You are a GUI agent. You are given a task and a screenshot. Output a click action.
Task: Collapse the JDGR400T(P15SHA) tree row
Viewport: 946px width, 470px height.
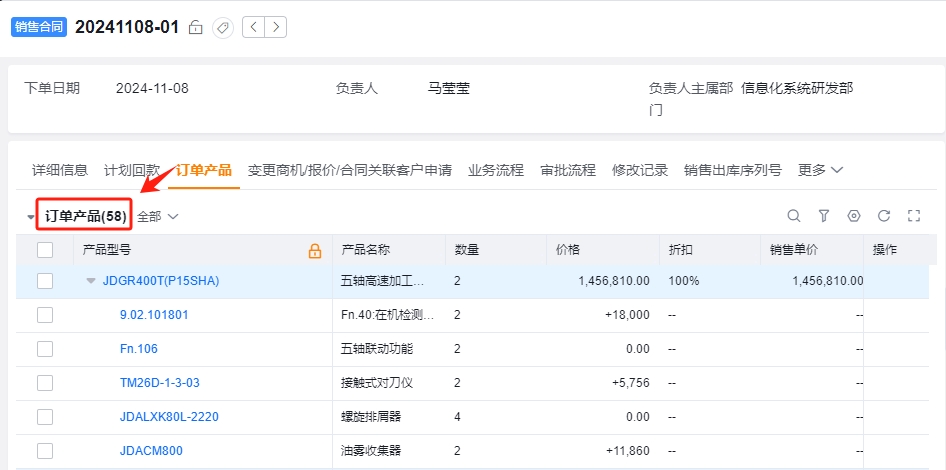point(91,281)
